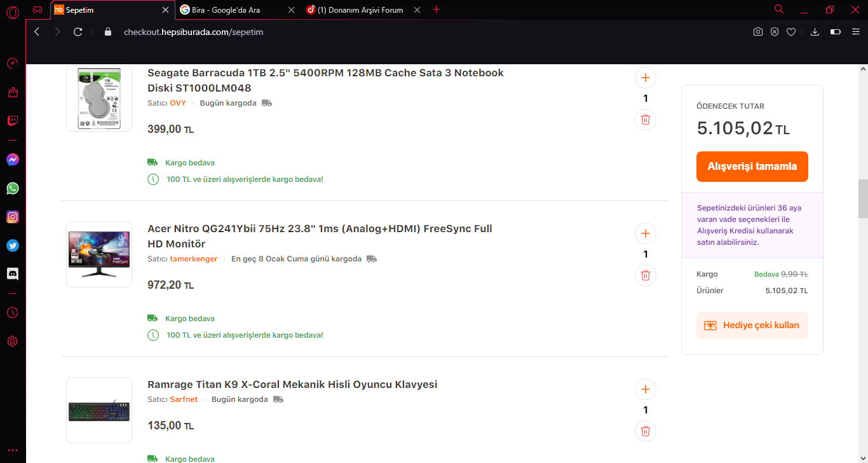Image resolution: width=868 pixels, height=463 pixels.
Task: Open the shopping bag icon in the sidebar
Action: [x=13, y=92]
